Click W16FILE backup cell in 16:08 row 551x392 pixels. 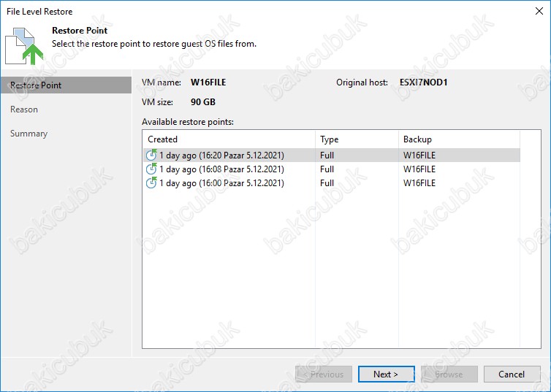(x=419, y=169)
